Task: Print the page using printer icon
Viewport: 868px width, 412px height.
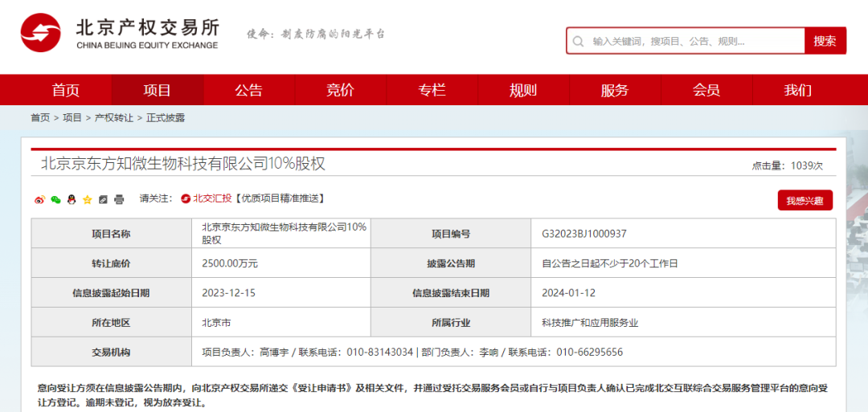Action: [x=119, y=199]
